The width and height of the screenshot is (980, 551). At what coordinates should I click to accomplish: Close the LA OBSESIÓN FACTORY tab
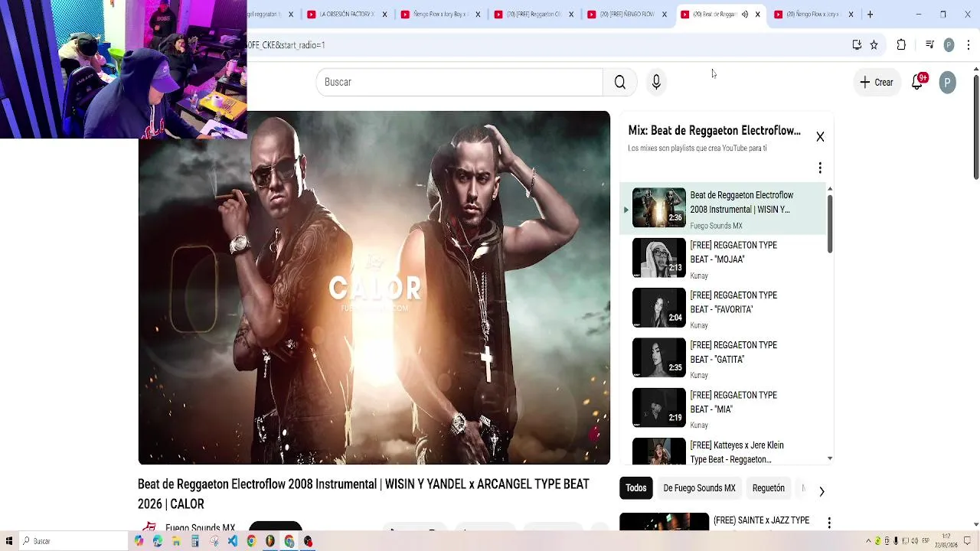pos(384,14)
